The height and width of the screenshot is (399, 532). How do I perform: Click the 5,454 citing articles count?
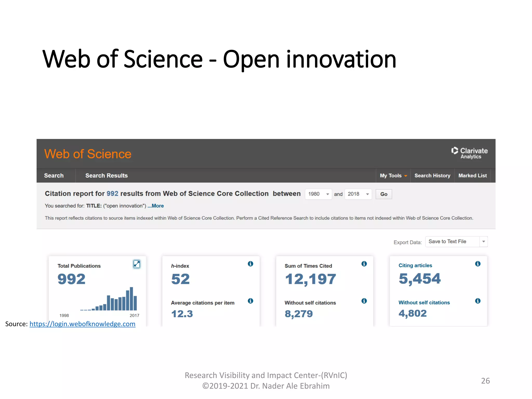[x=420, y=279]
